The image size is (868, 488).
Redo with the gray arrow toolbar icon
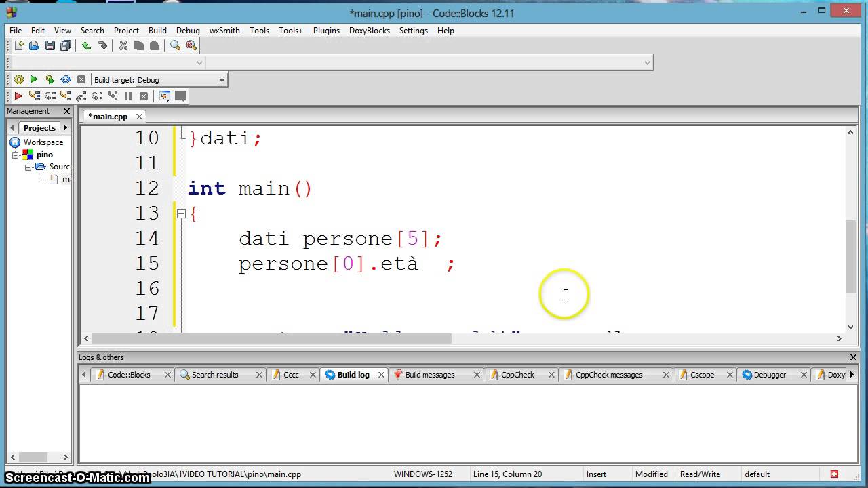[102, 45]
